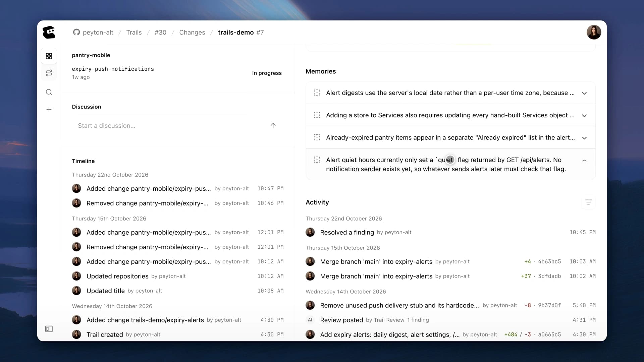Click the 'Start a discussion...' field
Screen dimensions: 644x362
point(171,126)
